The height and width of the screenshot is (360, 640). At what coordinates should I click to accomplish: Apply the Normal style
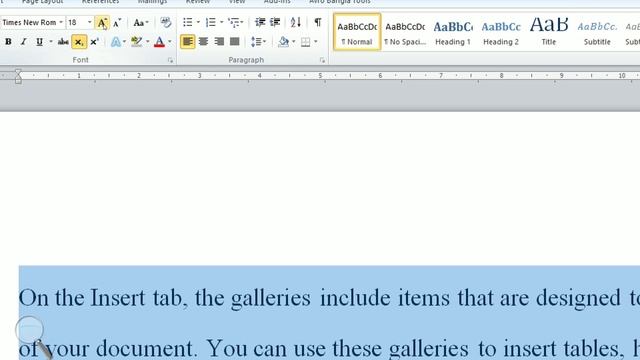point(357,32)
